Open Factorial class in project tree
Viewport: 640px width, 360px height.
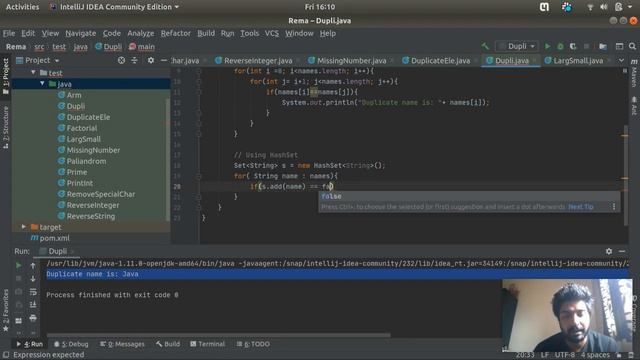pos(82,128)
